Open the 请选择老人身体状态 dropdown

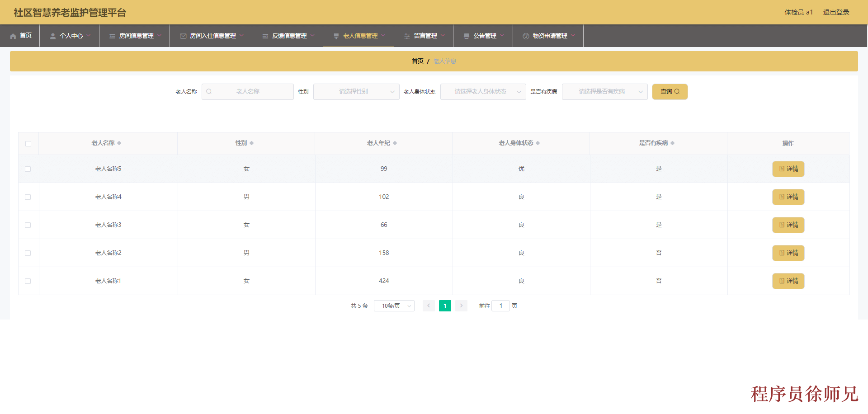point(482,91)
